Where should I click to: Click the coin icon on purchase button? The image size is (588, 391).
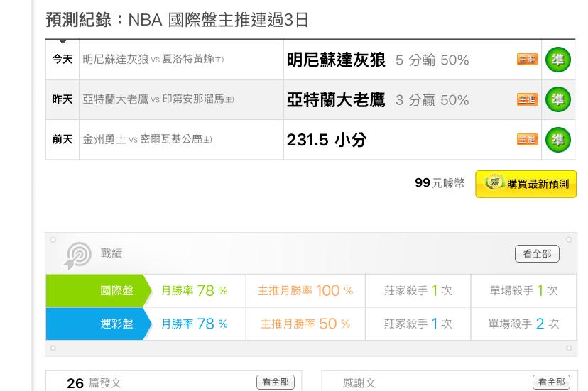(494, 183)
